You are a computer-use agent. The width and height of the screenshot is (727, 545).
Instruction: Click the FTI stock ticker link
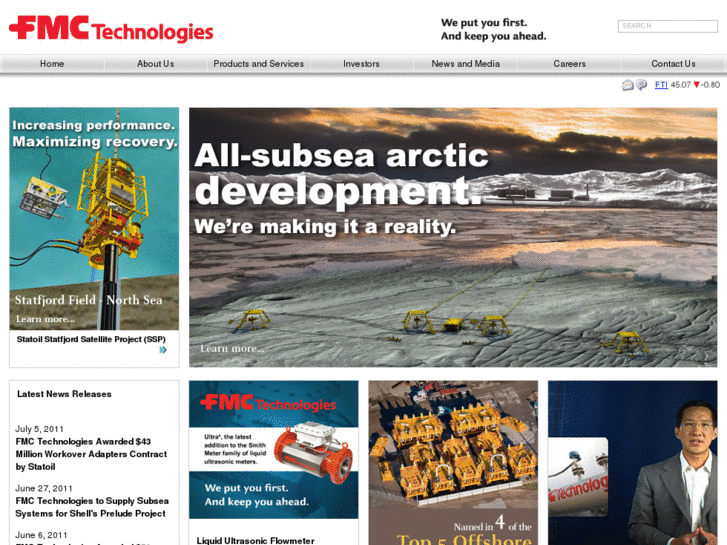tap(661, 84)
